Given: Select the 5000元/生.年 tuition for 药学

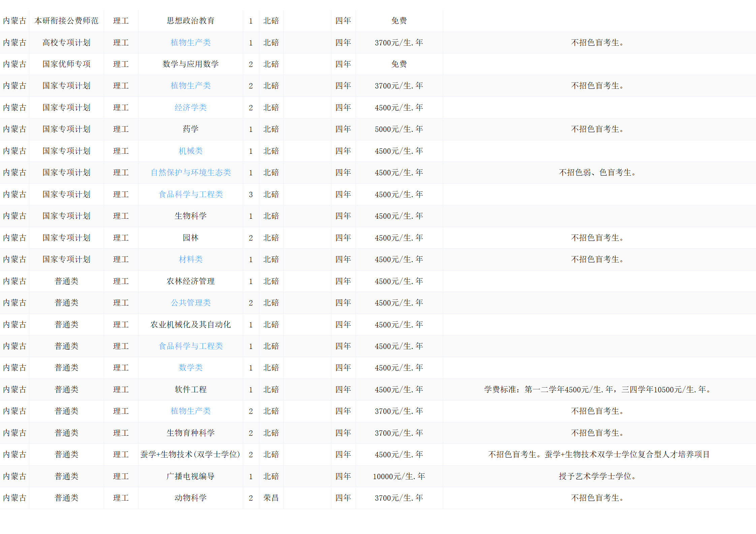Looking at the screenshot, I should pos(399,129).
